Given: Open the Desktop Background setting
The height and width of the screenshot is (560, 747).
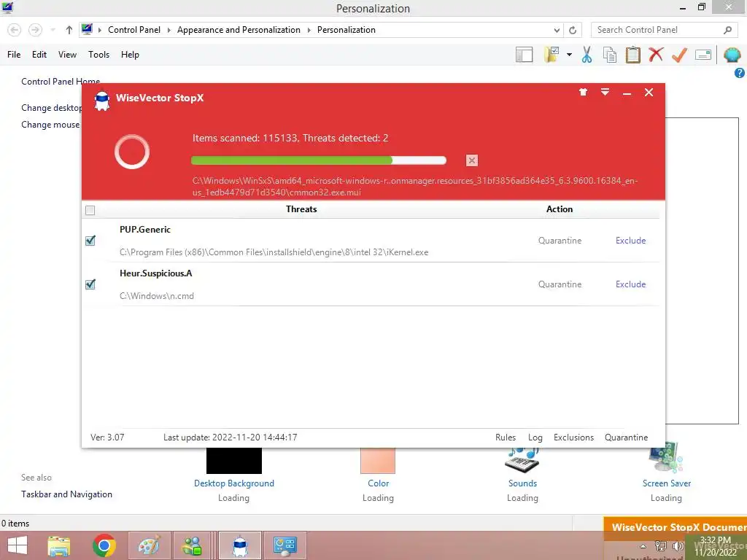Looking at the screenshot, I should click(234, 483).
